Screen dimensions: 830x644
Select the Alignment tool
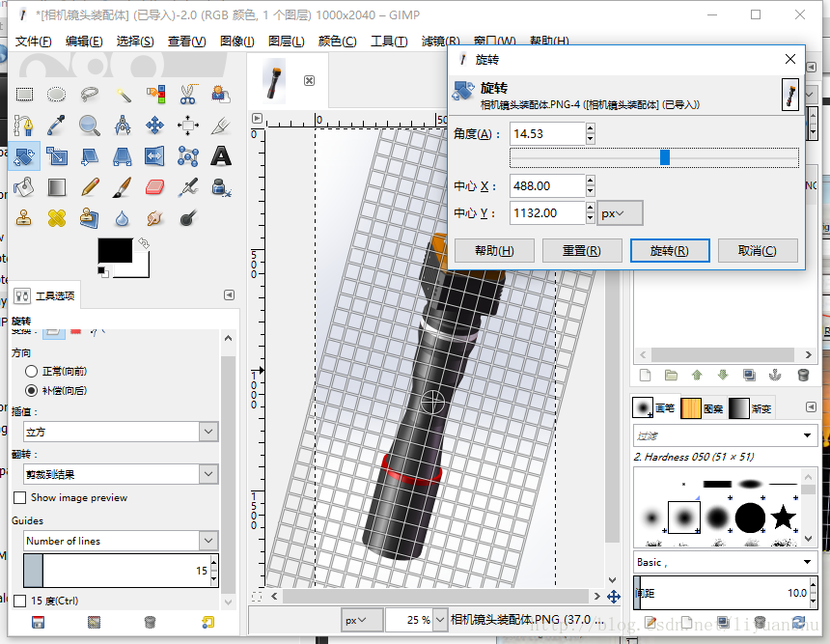click(188, 126)
